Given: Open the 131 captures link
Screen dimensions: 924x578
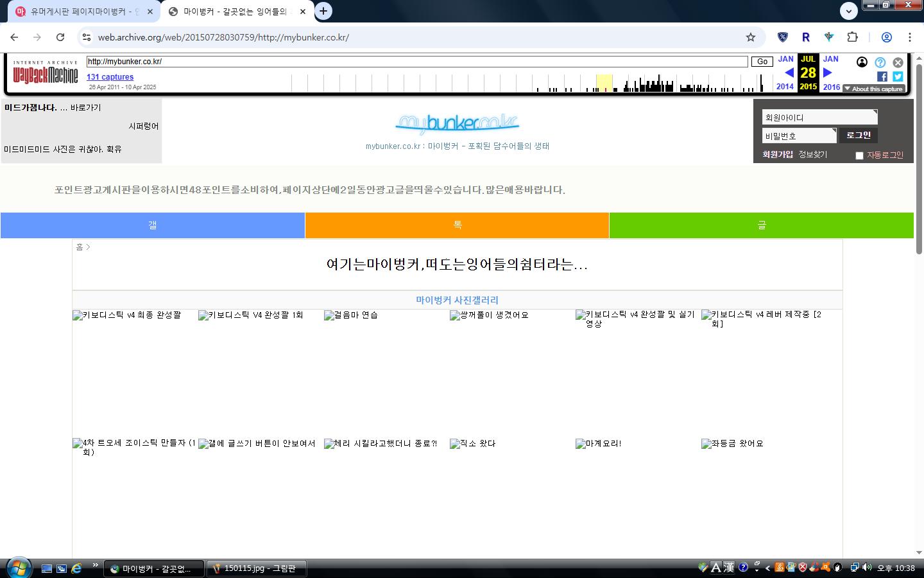Looking at the screenshot, I should click(110, 77).
